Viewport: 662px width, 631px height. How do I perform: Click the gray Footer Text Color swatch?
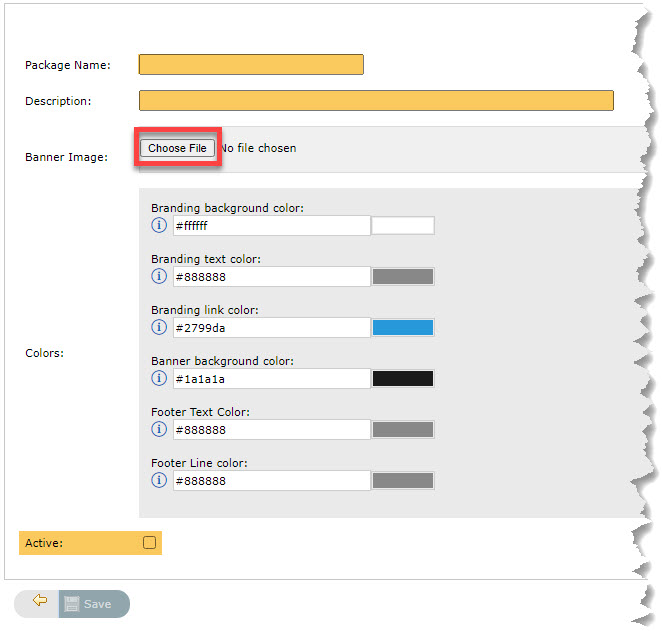point(403,430)
